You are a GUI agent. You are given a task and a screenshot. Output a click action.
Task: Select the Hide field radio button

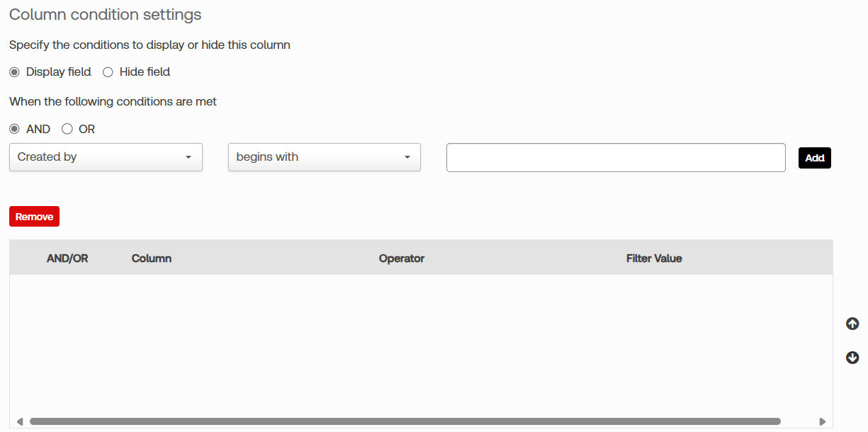pos(108,72)
